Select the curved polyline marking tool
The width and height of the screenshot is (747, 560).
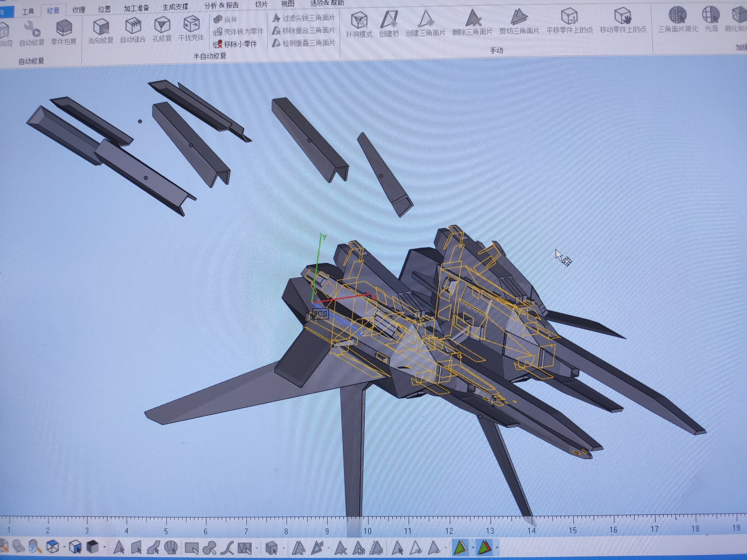(x=227, y=548)
